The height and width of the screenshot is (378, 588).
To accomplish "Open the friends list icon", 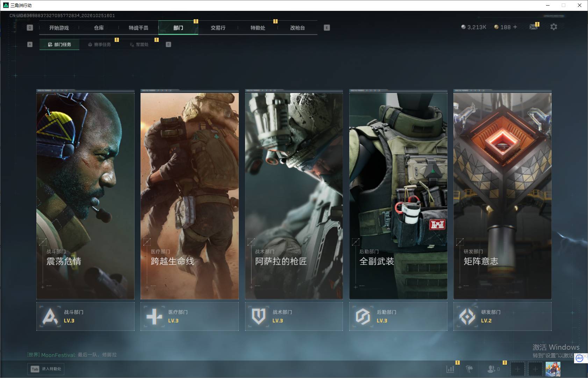I will pyautogui.click(x=491, y=369).
